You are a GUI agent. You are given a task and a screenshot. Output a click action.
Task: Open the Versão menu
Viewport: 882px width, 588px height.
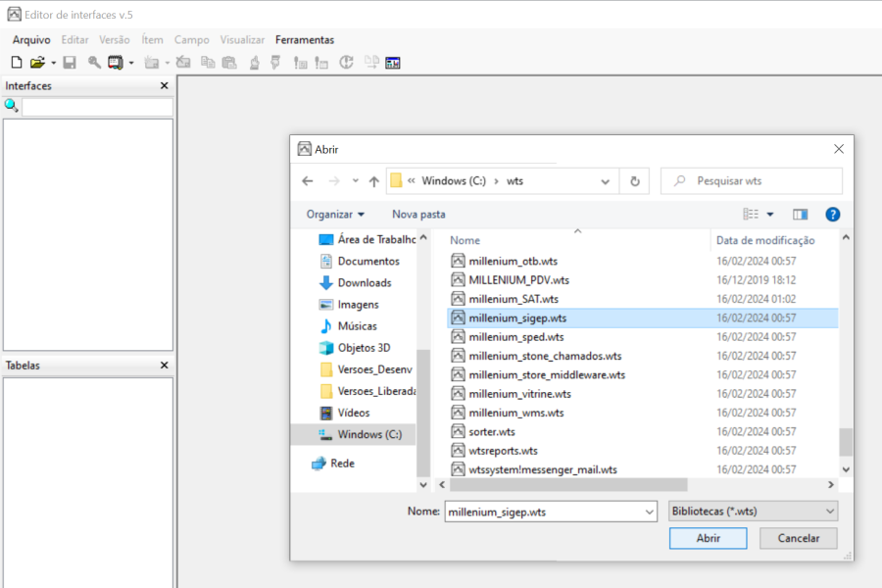(x=115, y=40)
